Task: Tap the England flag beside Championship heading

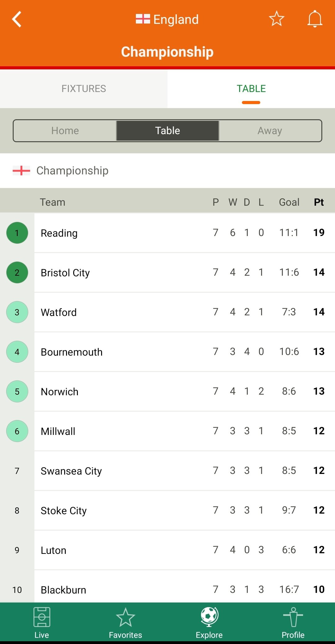Action: (21, 170)
